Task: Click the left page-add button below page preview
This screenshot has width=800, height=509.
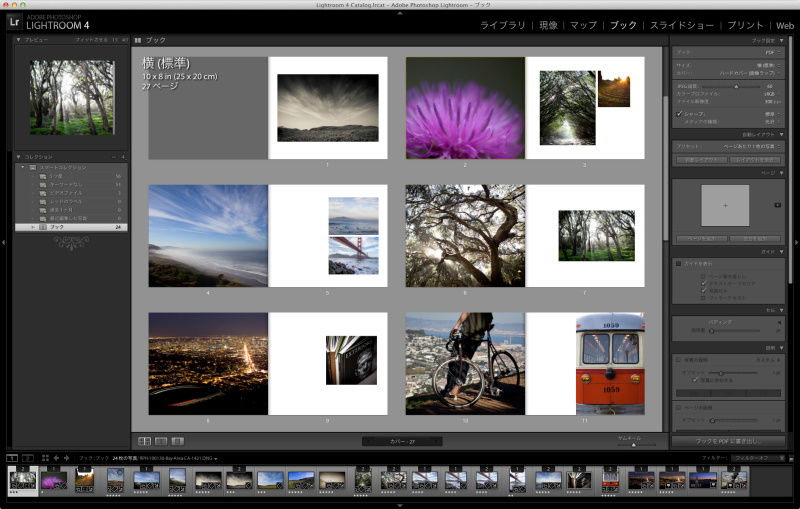Action: pyautogui.click(x=702, y=239)
